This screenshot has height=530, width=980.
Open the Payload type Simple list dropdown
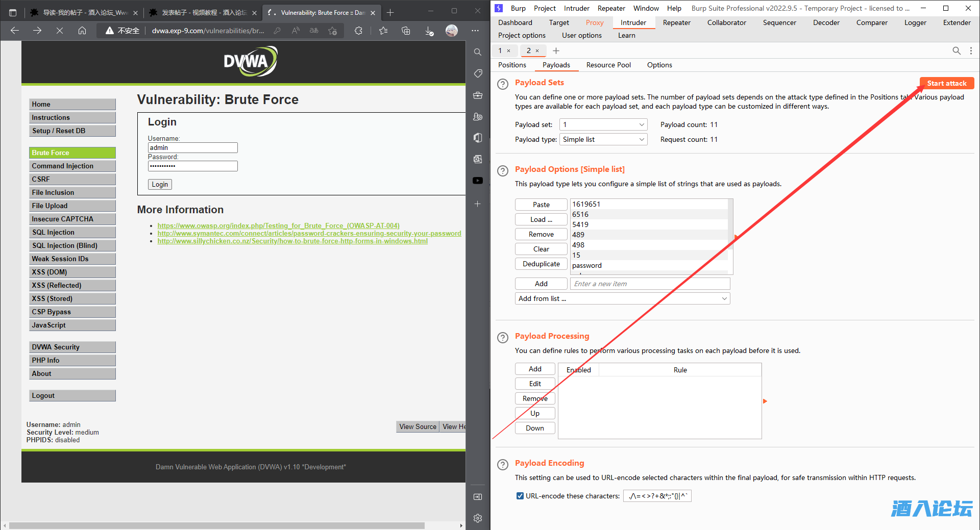pyautogui.click(x=603, y=139)
